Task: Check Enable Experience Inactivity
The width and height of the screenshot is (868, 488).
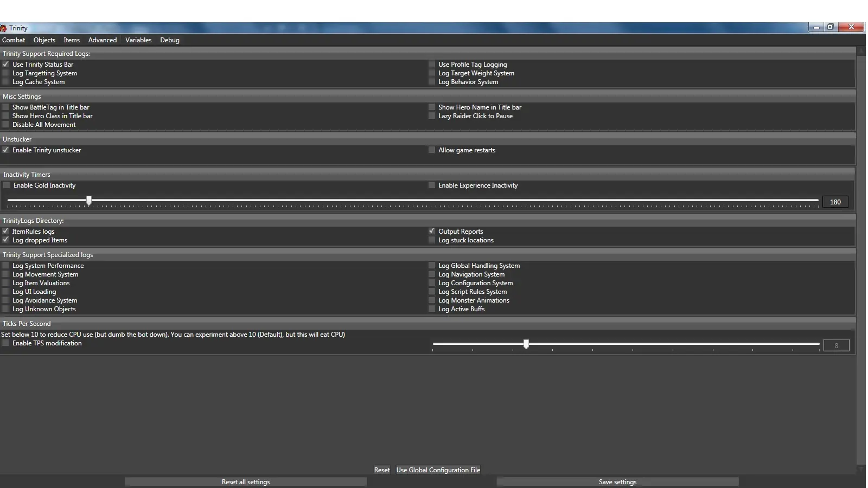Action: pyautogui.click(x=432, y=185)
